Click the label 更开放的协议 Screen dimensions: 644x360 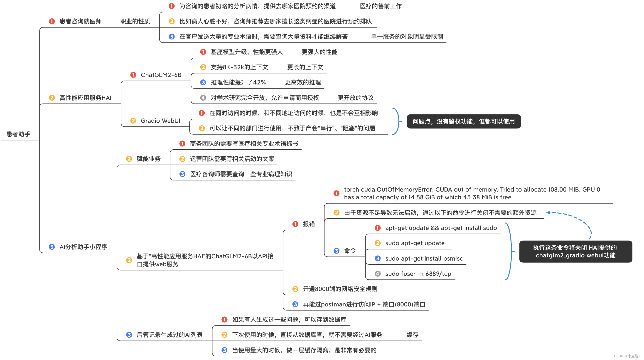[x=356, y=98]
